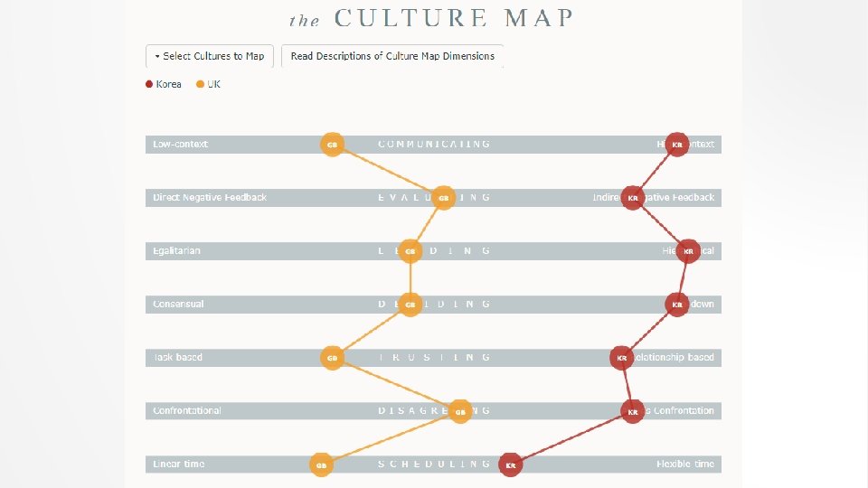Click the UK legend label

(214, 84)
